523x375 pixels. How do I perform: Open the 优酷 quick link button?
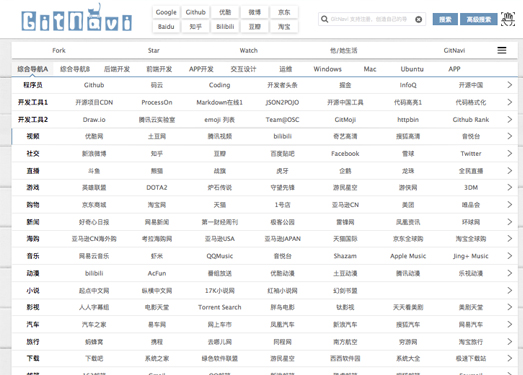[x=225, y=12]
